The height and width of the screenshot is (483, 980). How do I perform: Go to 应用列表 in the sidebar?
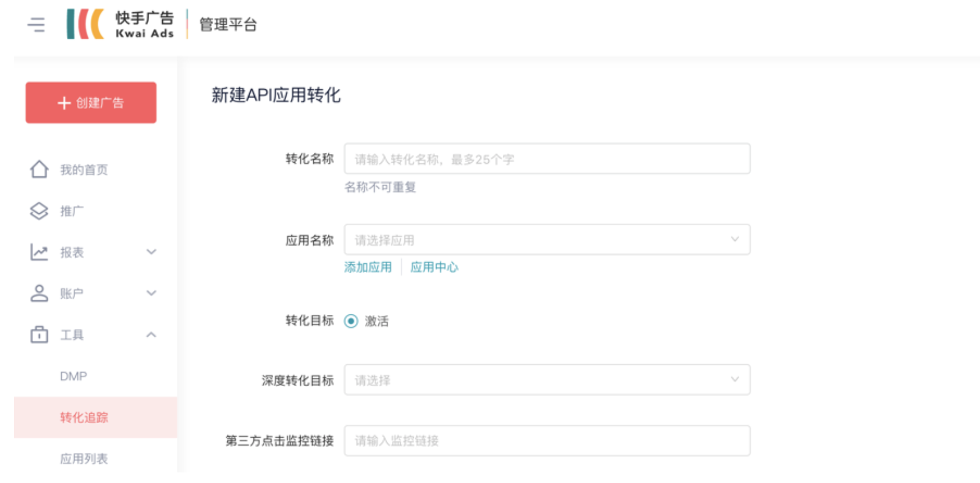click(x=84, y=458)
